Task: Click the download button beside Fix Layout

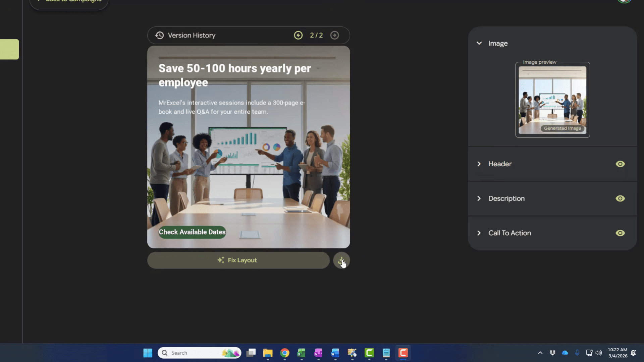Action: (x=341, y=260)
